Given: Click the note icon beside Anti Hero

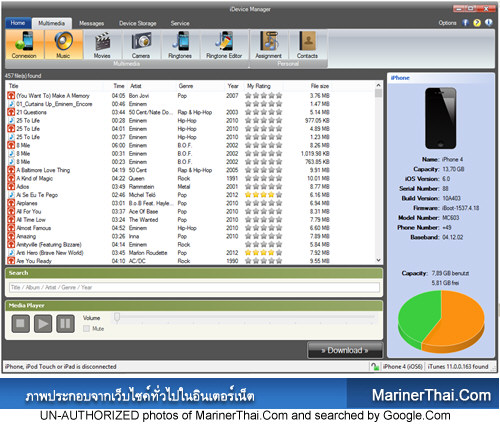Looking at the screenshot, I should (x=11, y=253).
